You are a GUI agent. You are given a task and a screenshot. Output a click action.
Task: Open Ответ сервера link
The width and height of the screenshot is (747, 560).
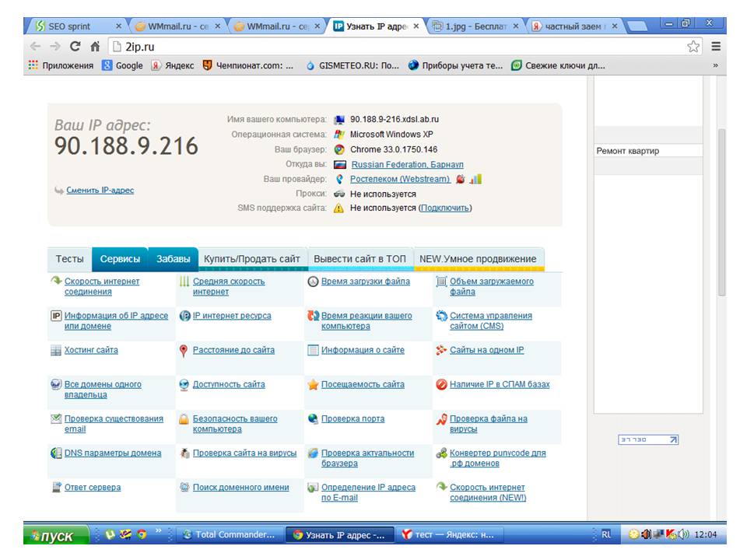pos(93,487)
